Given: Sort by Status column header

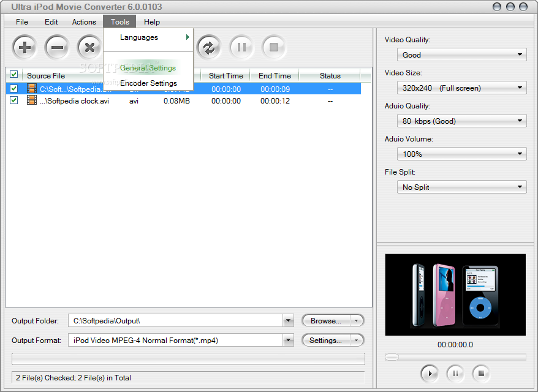Looking at the screenshot, I should point(330,75).
